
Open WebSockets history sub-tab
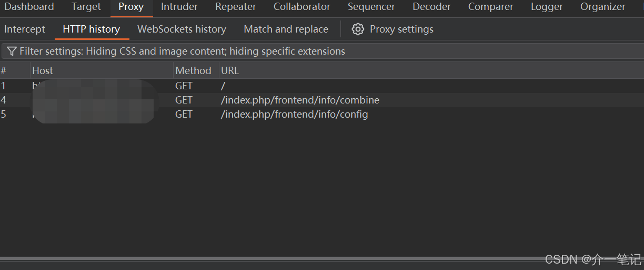(x=182, y=29)
